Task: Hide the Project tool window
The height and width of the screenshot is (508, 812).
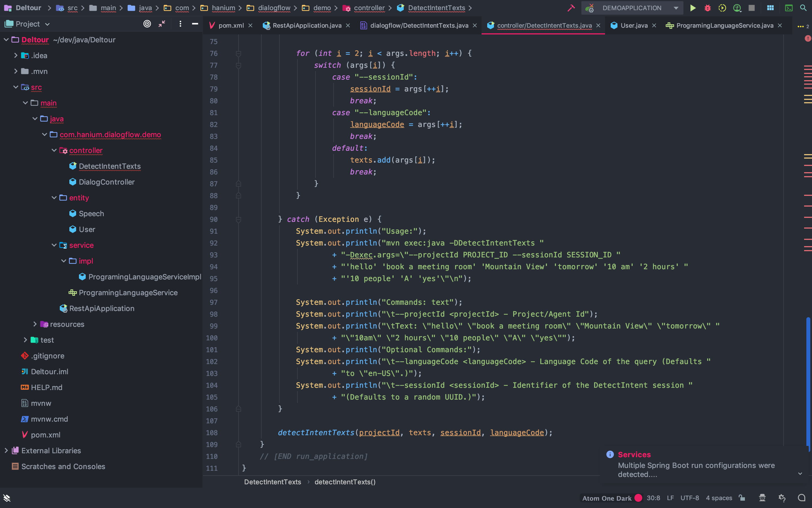Action: tap(195, 24)
